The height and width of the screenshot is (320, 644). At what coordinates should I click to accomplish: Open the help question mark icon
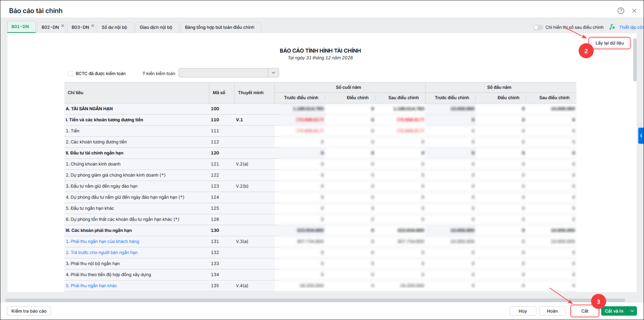[x=621, y=11]
